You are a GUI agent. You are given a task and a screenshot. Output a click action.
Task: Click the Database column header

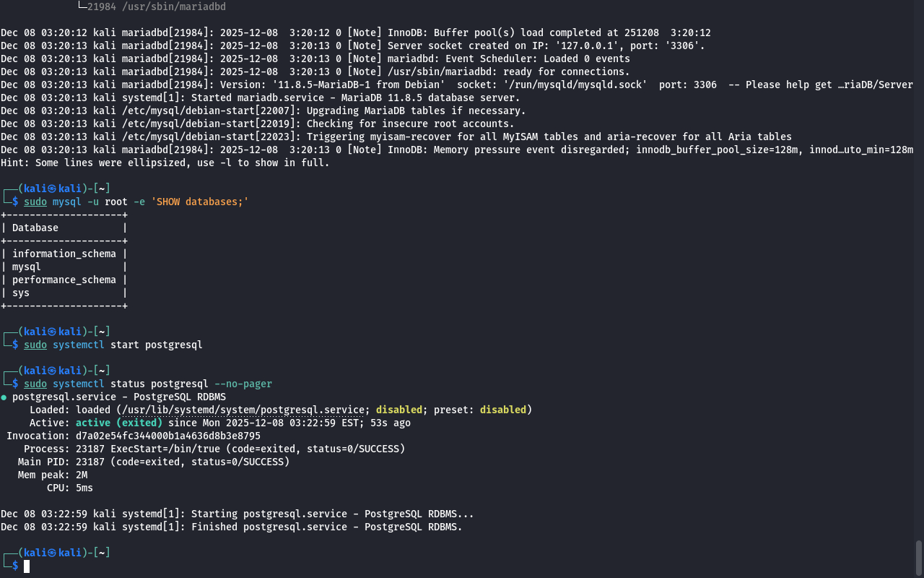[x=35, y=228]
